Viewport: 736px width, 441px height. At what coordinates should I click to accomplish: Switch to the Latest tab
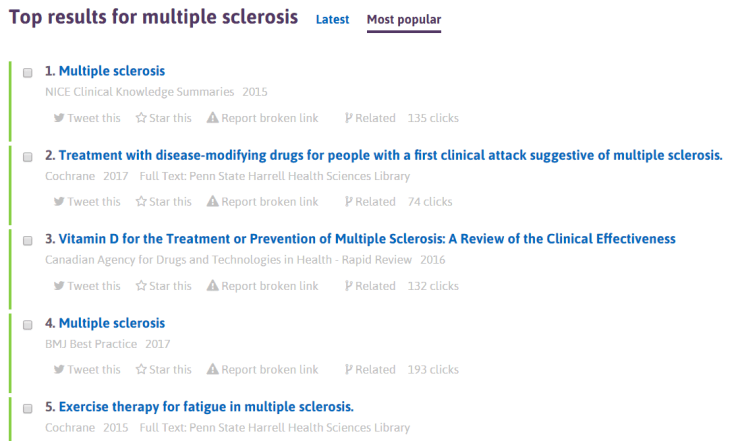click(x=332, y=20)
